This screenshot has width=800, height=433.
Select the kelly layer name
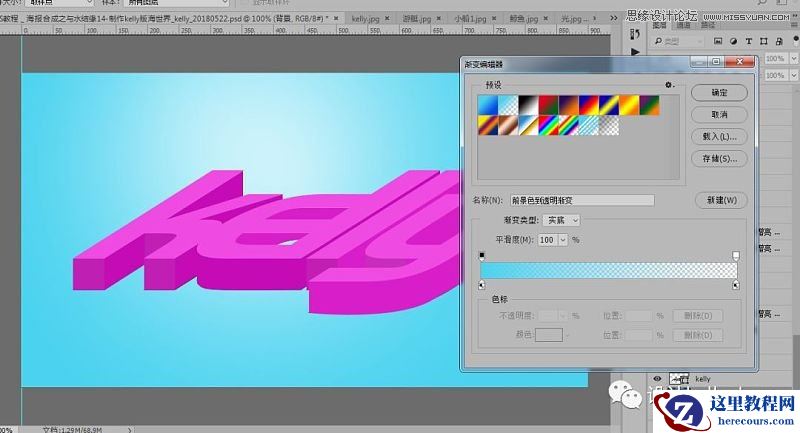pos(703,379)
